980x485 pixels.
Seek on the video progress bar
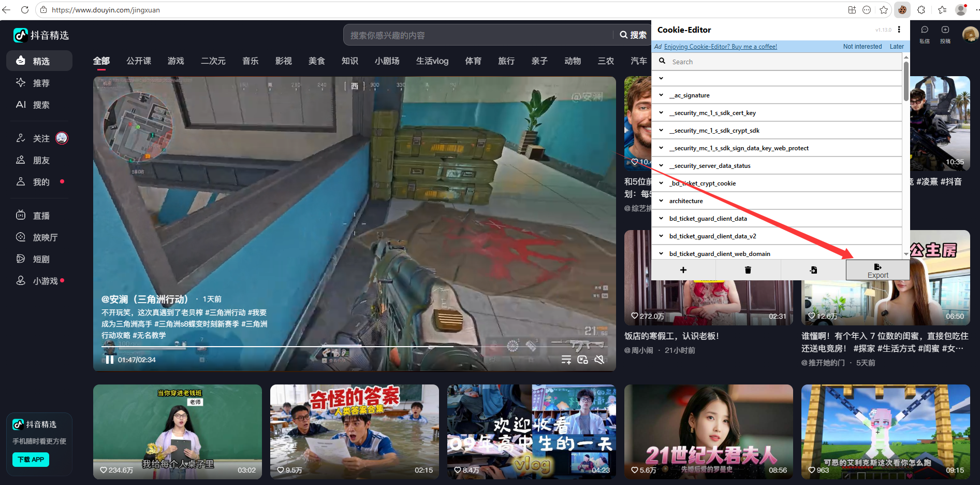click(x=355, y=346)
